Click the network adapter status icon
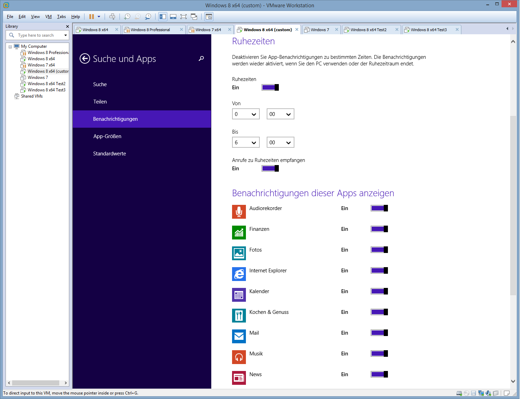The height and width of the screenshot is (399, 532). click(481, 393)
